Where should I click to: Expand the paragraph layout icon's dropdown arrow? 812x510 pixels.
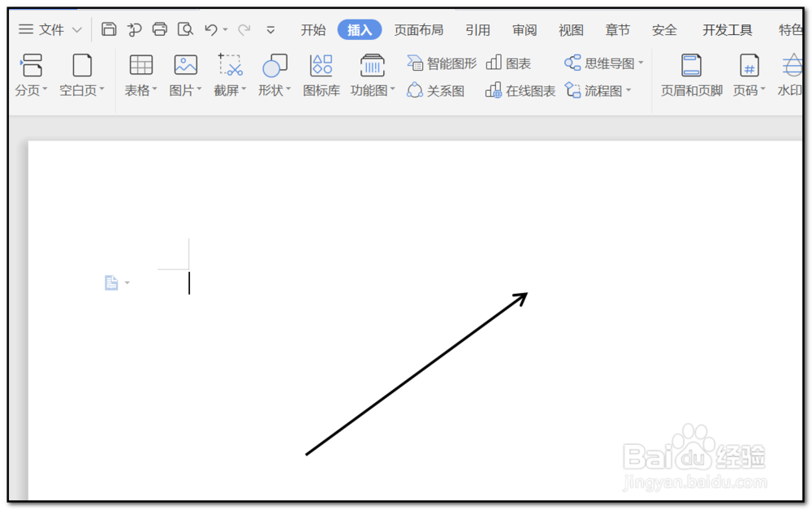pos(127,283)
